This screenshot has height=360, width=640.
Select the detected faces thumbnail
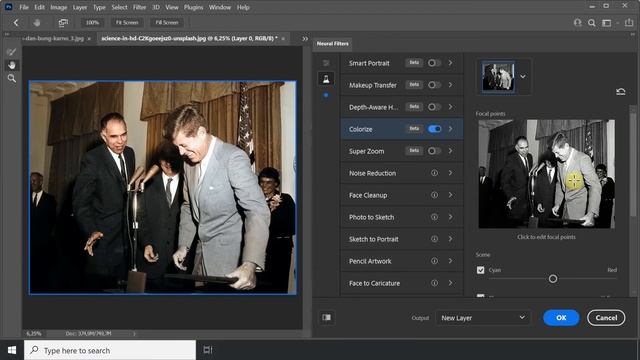(x=498, y=76)
